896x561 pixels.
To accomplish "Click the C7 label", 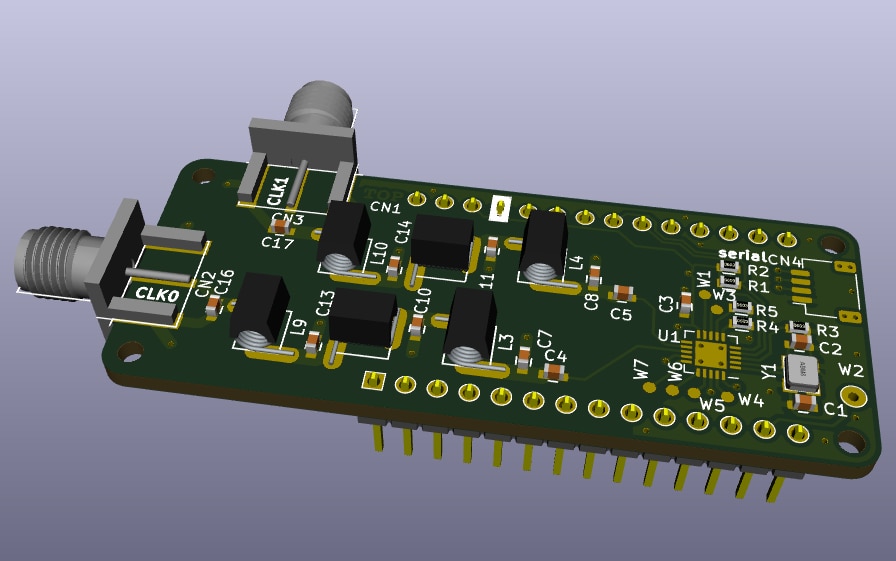I will pyautogui.click(x=545, y=339).
